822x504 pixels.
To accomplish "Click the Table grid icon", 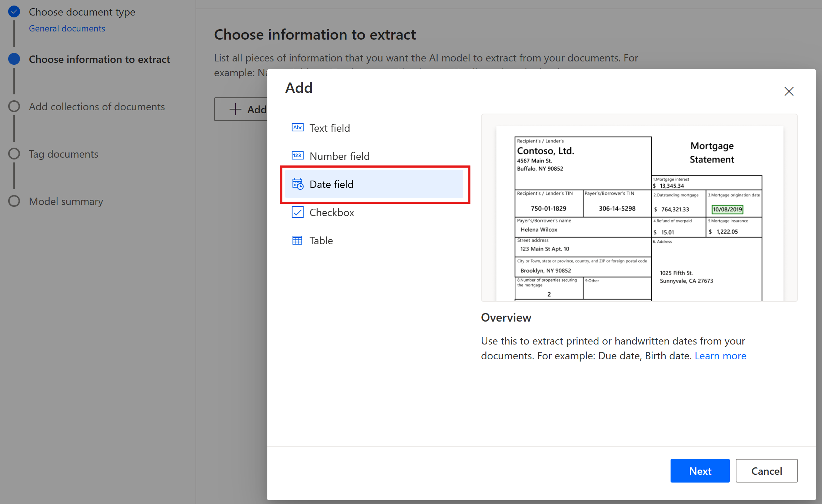I will [x=297, y=240].
